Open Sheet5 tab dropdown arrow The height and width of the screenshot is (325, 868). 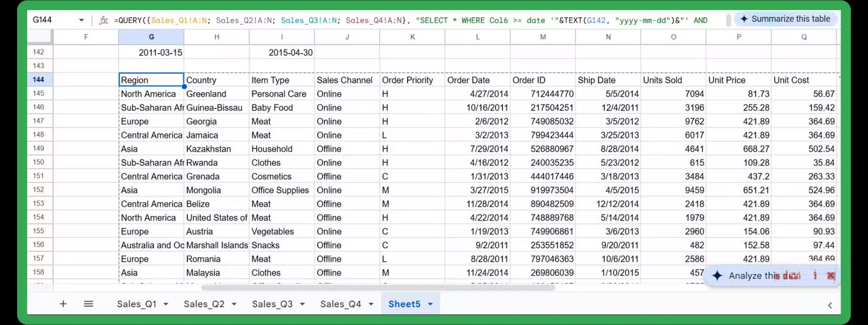coord(430,304)
